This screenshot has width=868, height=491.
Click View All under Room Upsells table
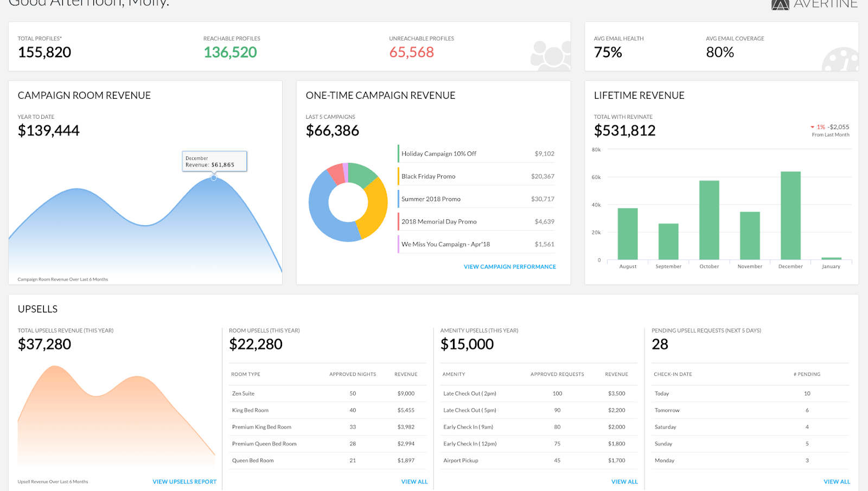(414, 482)
